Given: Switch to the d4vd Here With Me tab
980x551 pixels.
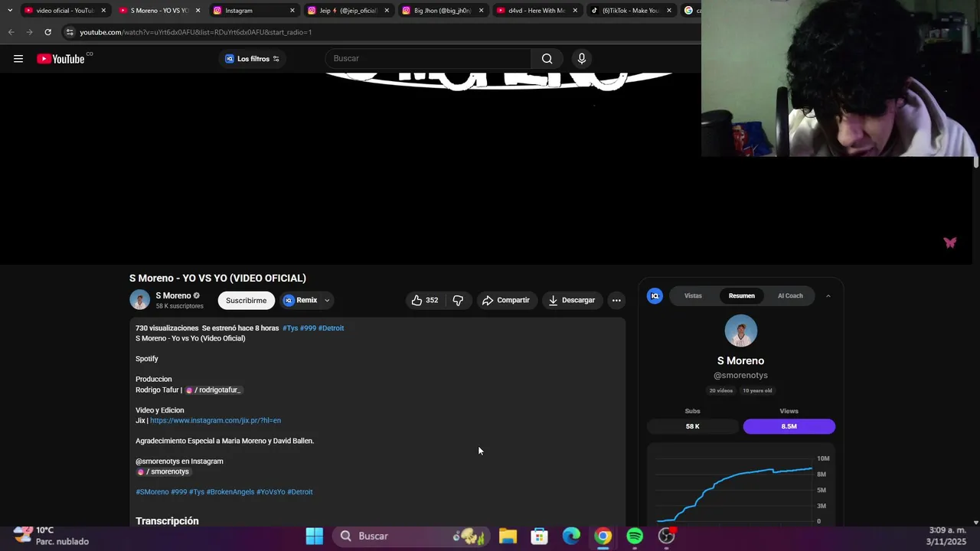Looking at the screenshot, I should 537,11.
